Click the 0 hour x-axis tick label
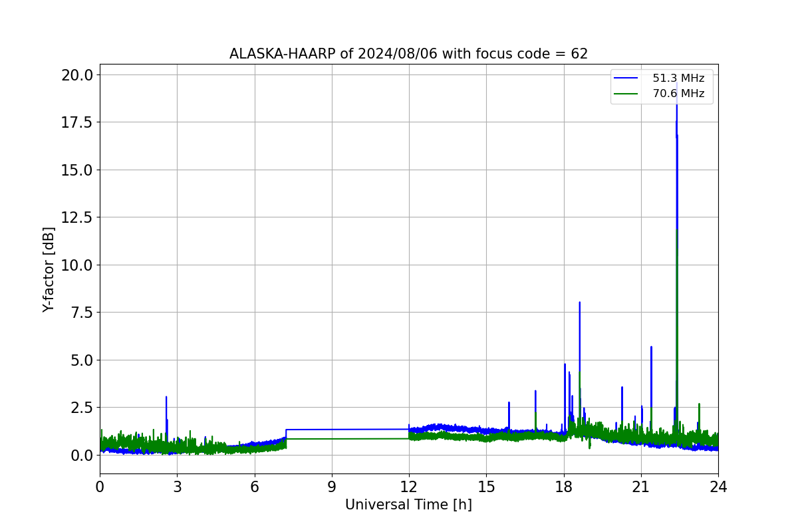Image resolution: width=798 pixels, height=532 pixels. coord(100,487)
